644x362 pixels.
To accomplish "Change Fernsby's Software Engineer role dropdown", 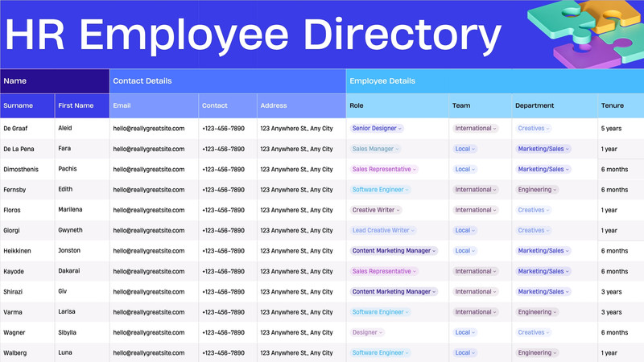I will 380,190.
